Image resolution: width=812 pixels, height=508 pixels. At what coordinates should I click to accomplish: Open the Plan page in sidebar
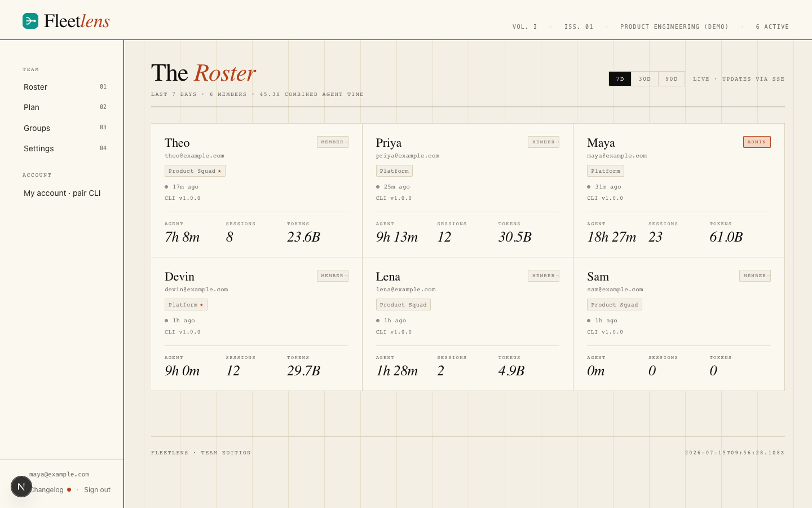65,107
